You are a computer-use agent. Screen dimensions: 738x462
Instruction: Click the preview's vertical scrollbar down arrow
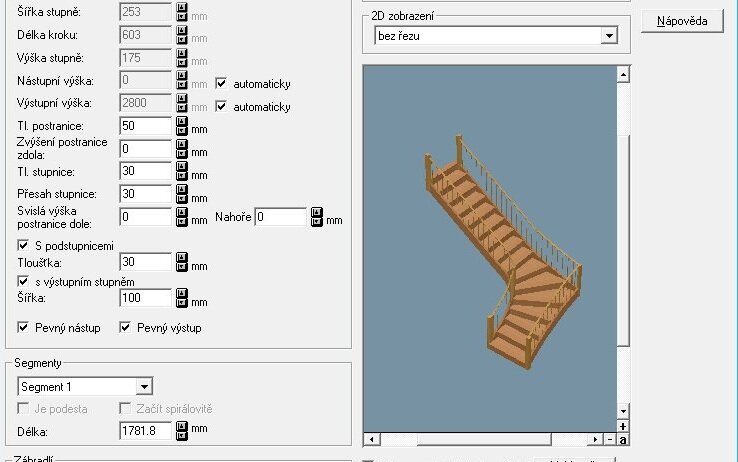point(623,411)
